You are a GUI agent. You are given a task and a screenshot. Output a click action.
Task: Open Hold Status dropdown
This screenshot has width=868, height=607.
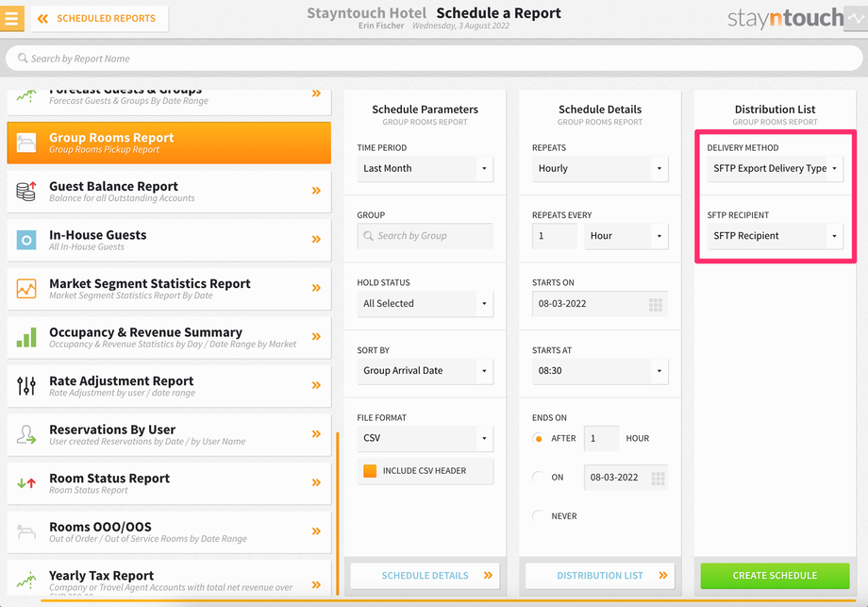[426, 304]
